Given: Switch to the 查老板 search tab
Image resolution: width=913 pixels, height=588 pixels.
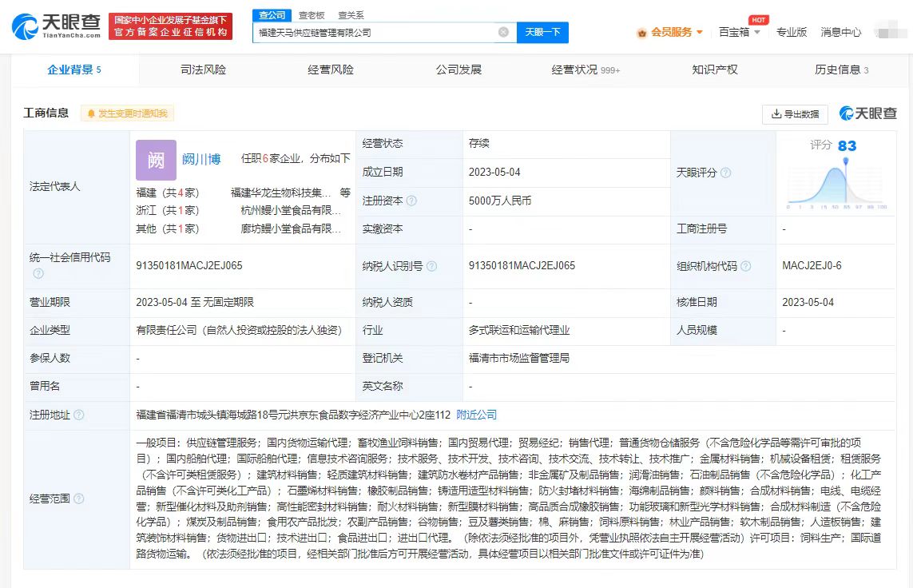Looking at the screenshot, I should (x=312, y=14).
